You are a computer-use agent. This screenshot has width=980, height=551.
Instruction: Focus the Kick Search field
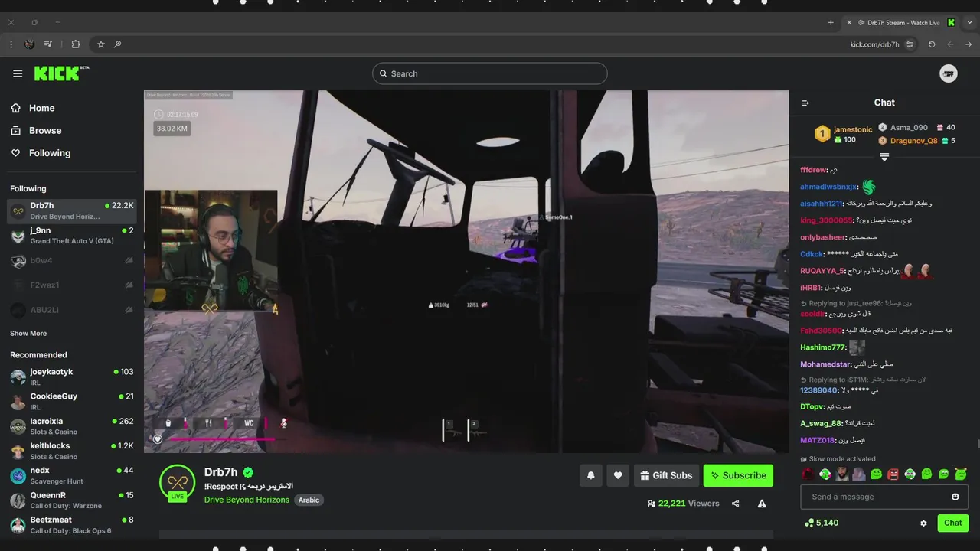490,73
